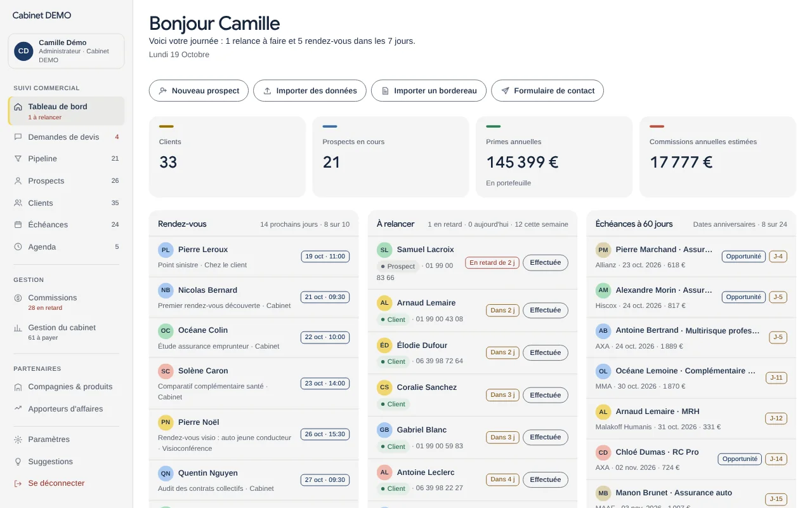This screenshot has height=508, width=812.
Task: Sign out with Se déconnecter
Action: point(66,483)
